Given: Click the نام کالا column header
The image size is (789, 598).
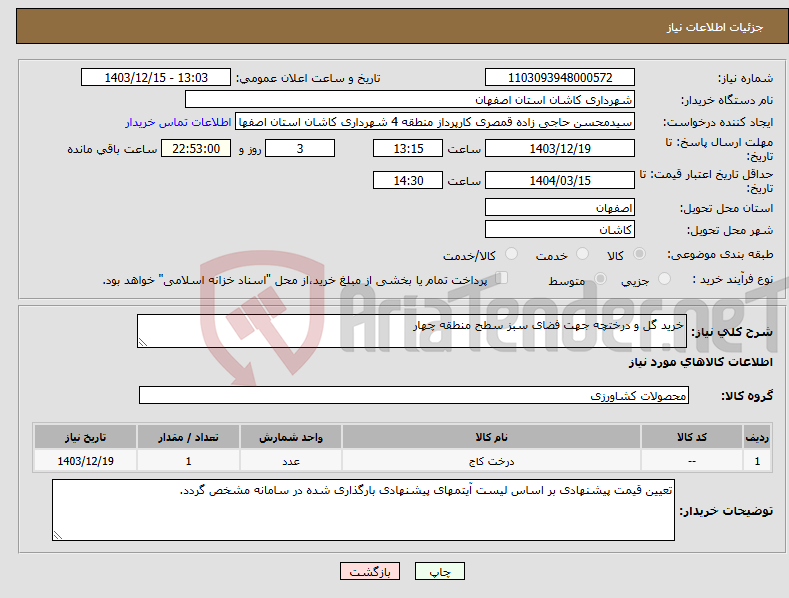Looking at the screenshot, I should (x=491, y=437).
